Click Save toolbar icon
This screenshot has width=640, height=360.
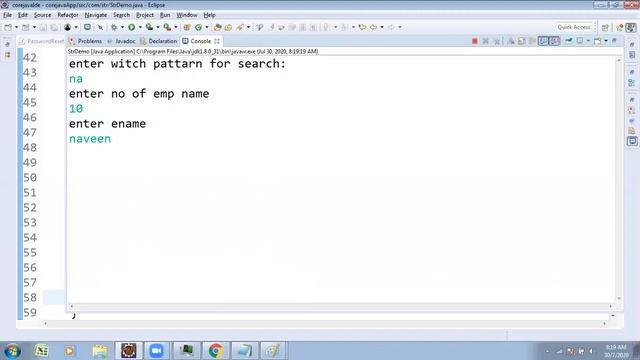(x=43, y=27)
